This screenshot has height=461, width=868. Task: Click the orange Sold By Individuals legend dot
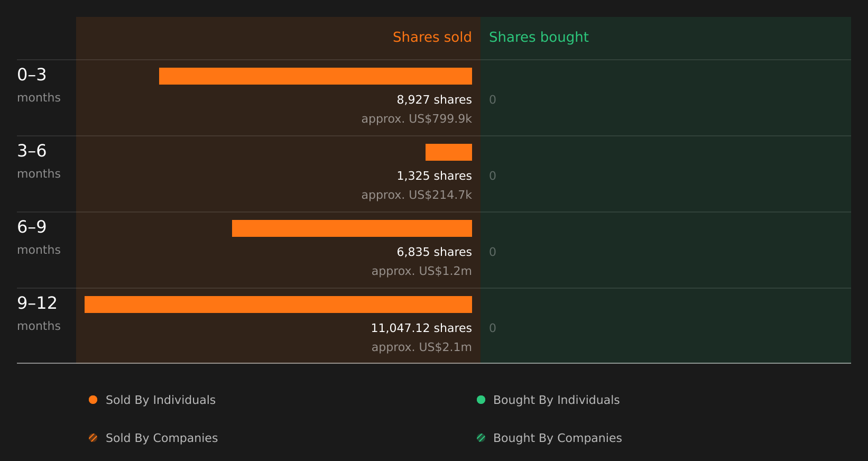click(93, 400)
